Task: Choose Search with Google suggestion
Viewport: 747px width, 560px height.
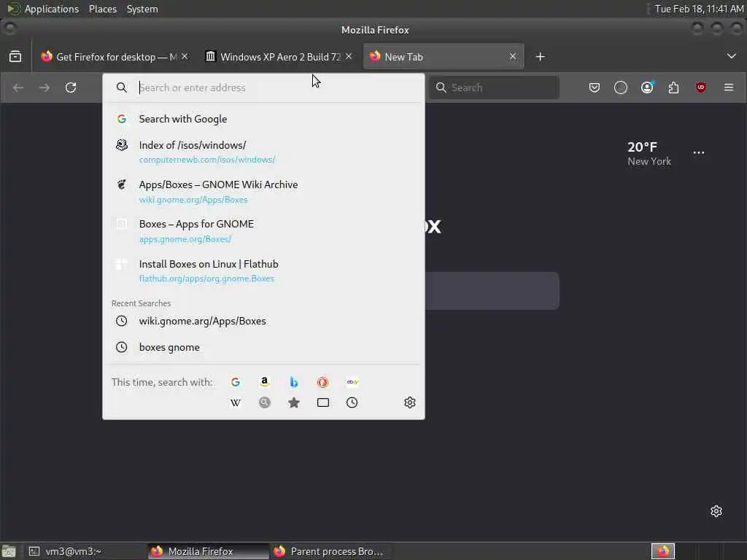Action: pos(263,119)
